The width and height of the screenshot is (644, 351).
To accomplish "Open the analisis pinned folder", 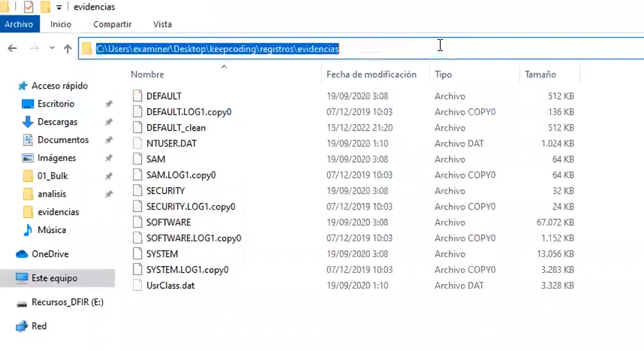I will tap(52, 194).
